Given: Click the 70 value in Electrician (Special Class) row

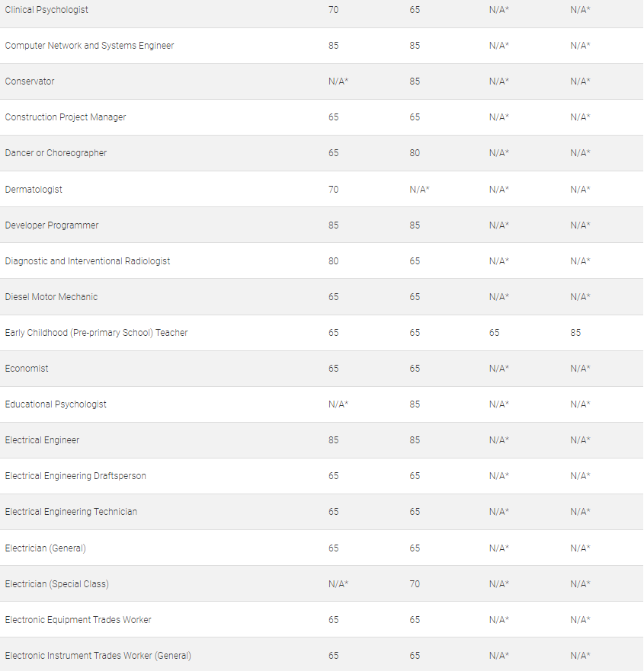Looking at the screenshot, I should pyautogui.click(x=415, y=584).
